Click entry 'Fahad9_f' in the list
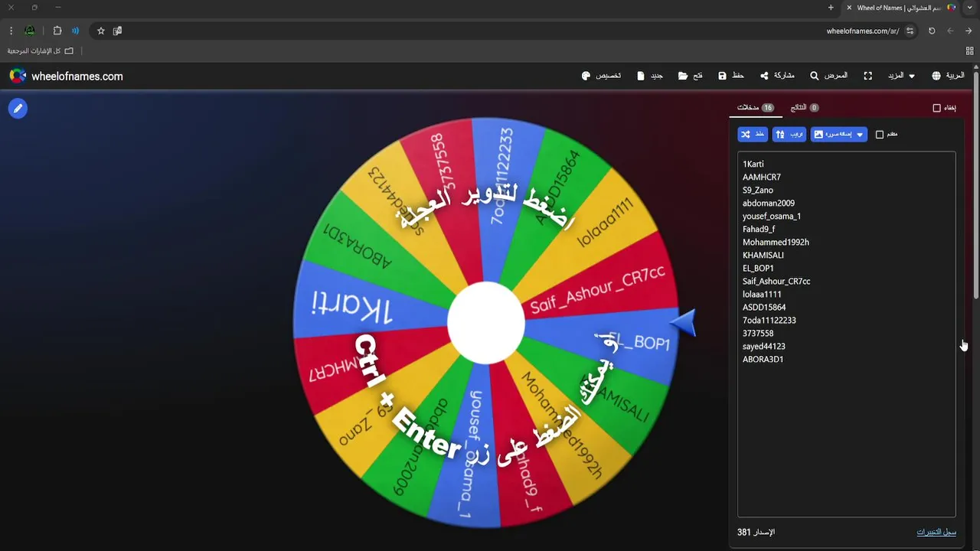980x551 pixels. 759,229
